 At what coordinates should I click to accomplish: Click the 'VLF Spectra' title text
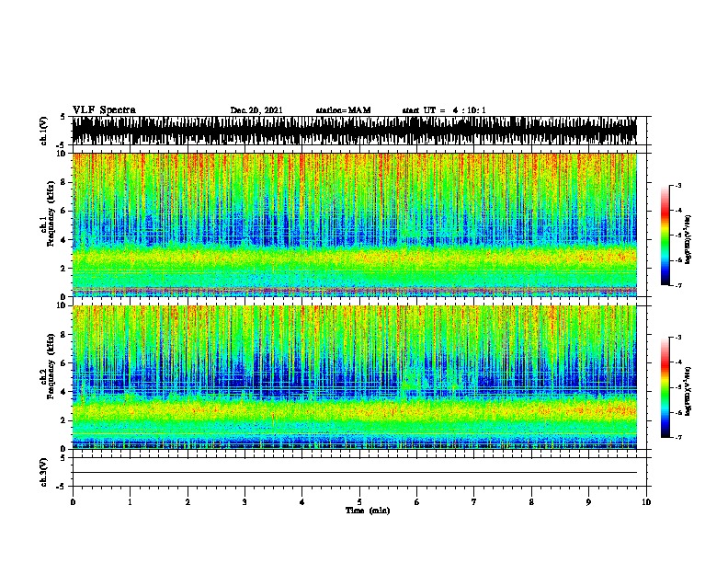click(x=104, y=110)
